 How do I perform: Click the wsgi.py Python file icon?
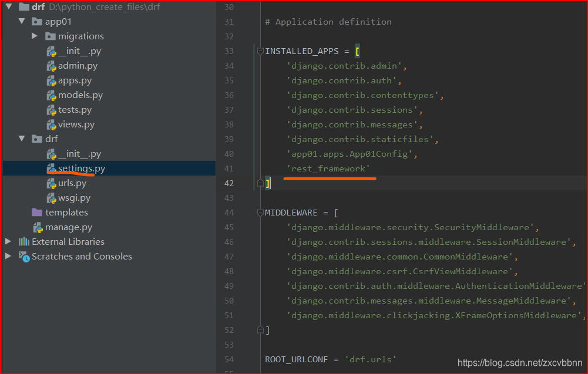(51, 198)
